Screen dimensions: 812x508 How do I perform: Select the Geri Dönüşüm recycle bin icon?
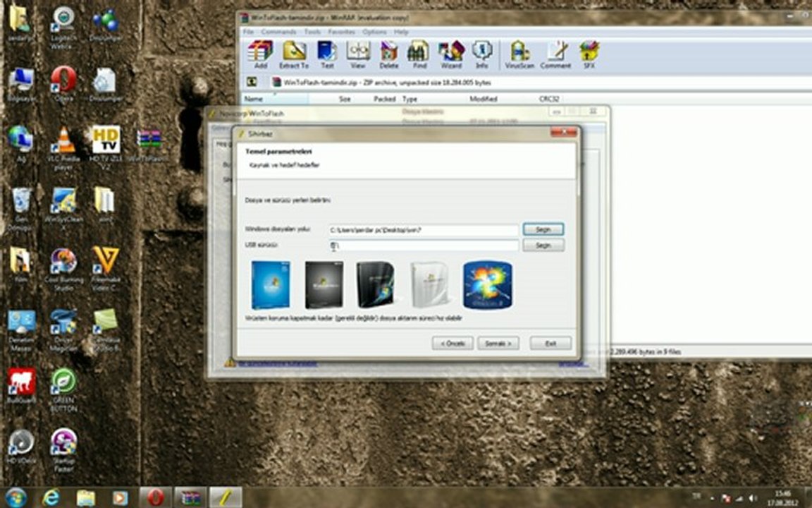(x=21, y=208)
